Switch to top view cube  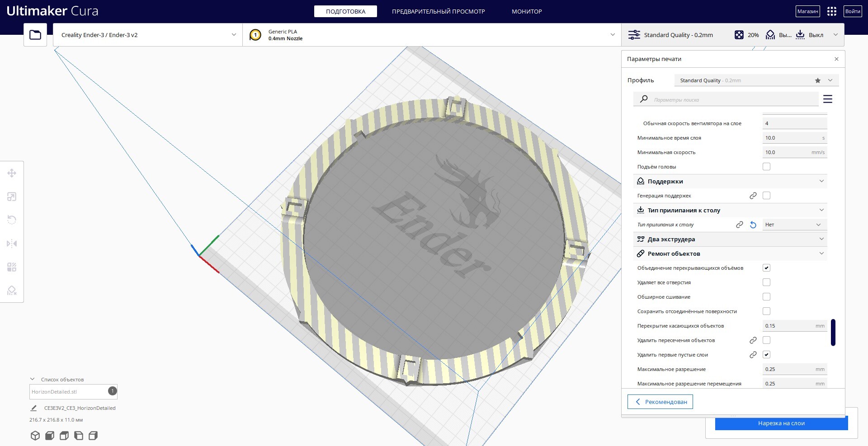click(64, 436)
